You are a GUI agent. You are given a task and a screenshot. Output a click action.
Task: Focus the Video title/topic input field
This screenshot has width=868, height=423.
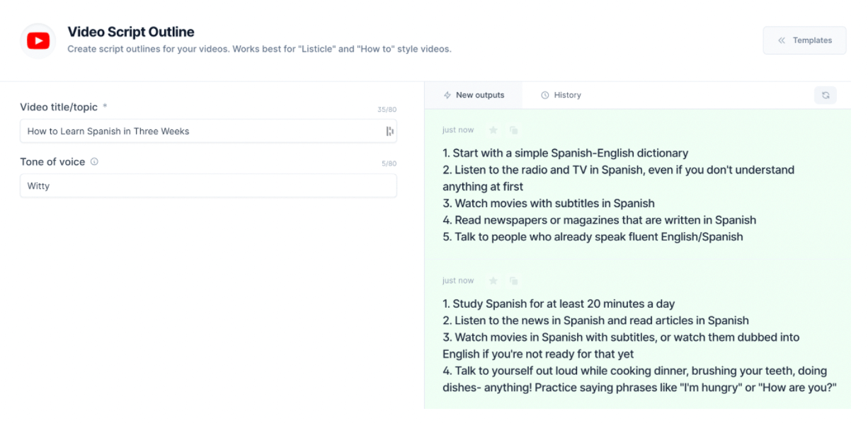(202, 131)
